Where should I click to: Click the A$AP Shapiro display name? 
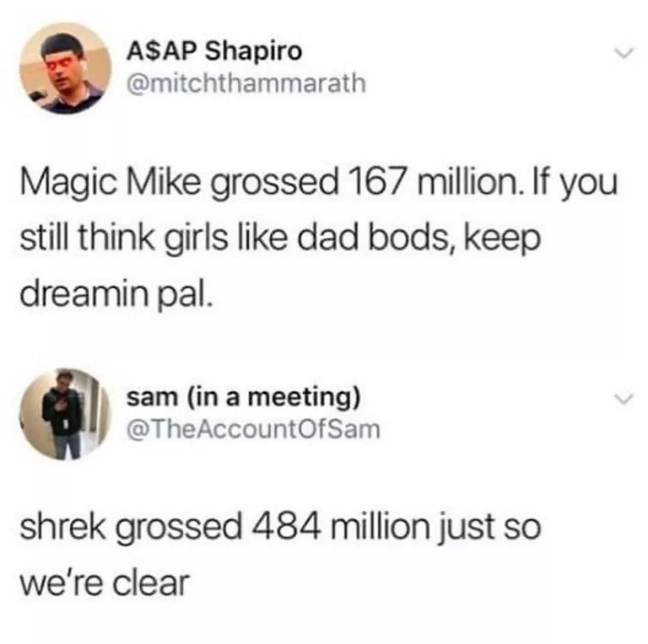pos(214,52)
